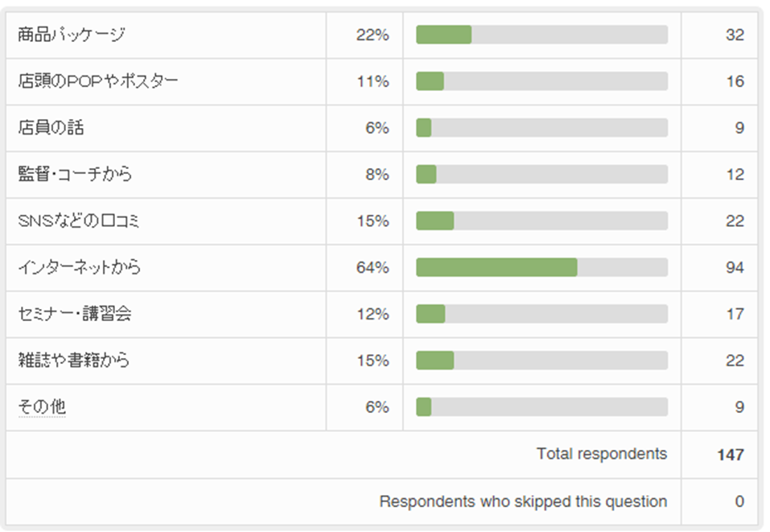Click the 12% bar for セミナー・講習会
This screenshot has height=532, width=770.
pos(430,314)
